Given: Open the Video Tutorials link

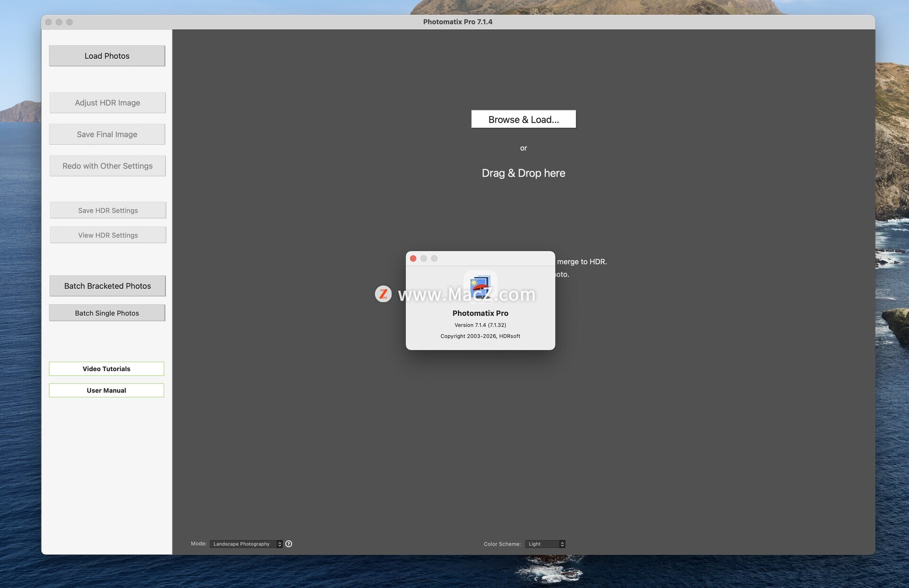Looking at the screenshot, I should coord(107,369).
